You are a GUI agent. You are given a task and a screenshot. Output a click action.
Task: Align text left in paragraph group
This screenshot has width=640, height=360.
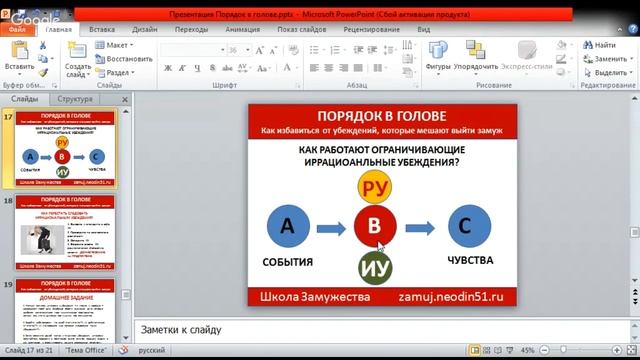(314, 68)
